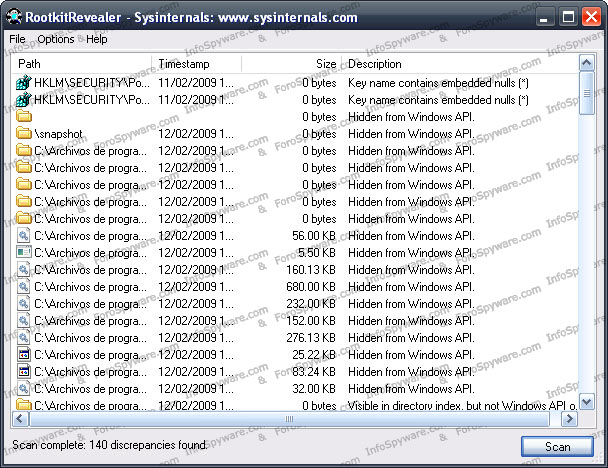The height and width of the screenshot is (468, 608).
Task: Click the '83.24 KB' size cell
Action: [x=314, y=372]
